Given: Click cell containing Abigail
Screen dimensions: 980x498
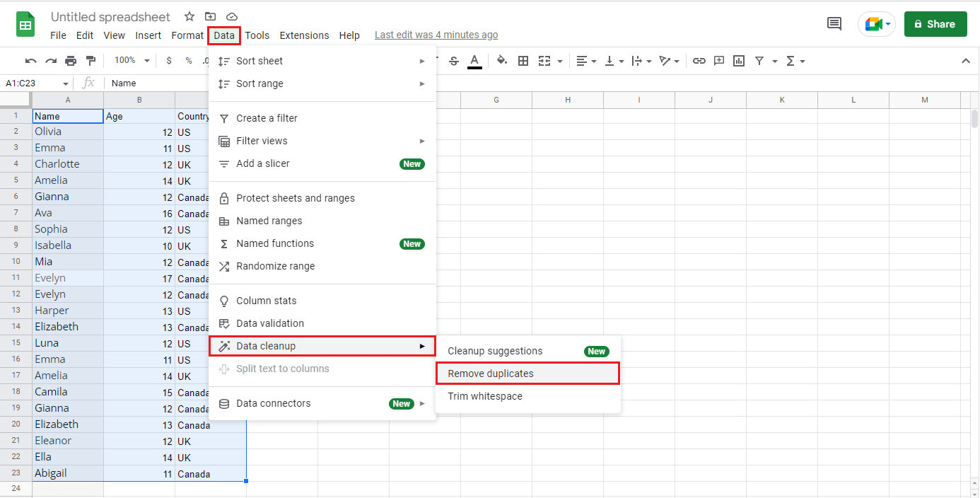Looking at the screenshot, I should point(68,473).
